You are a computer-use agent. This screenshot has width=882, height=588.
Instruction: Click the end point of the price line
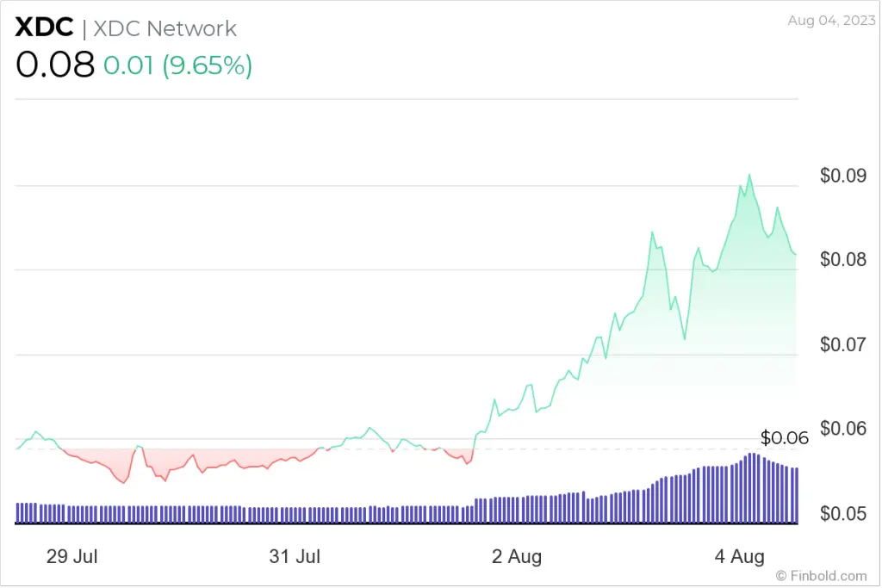coord(795,254)
